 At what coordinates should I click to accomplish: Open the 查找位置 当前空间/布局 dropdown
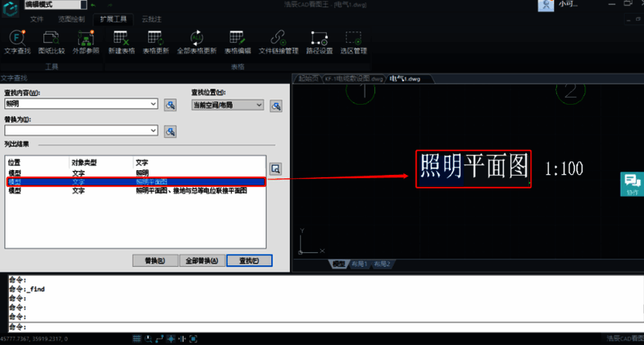coord(227,105)
